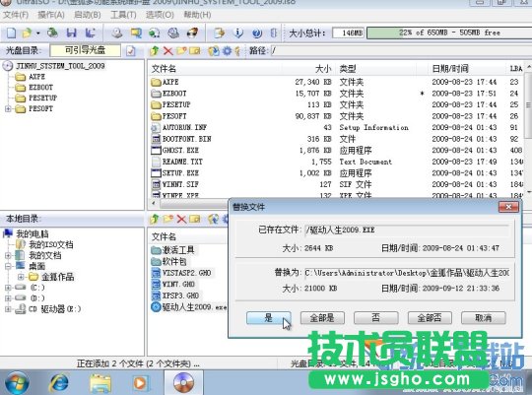532x395 pixels.
Task: Click the 否 button in the replace dialog
Action: tap(376, 318)
